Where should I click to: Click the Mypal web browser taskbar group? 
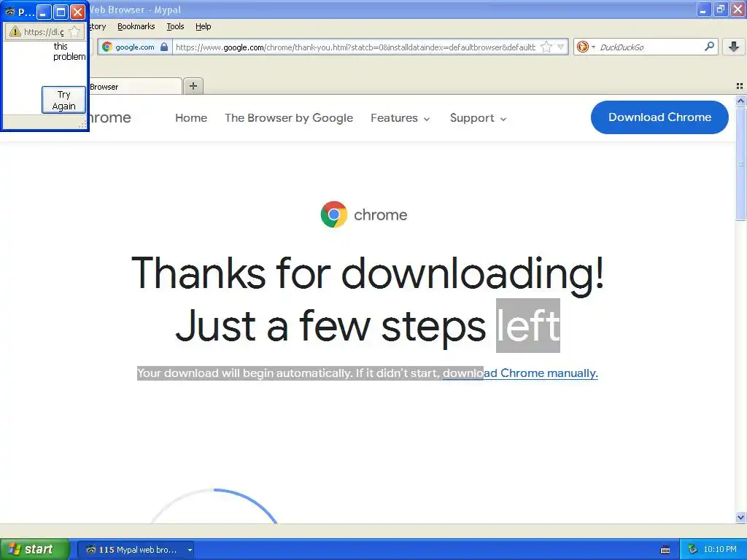tap(134, 550)
